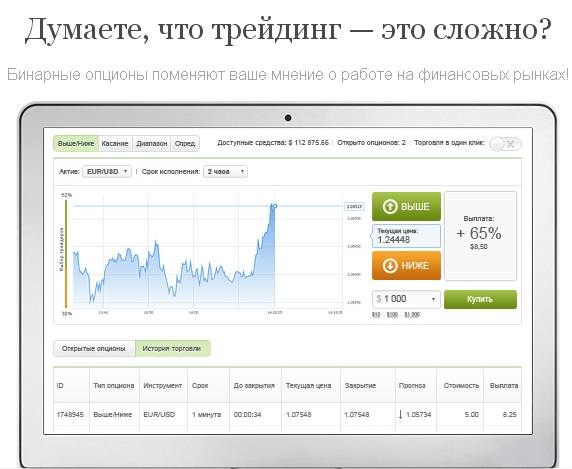
Task: Open the expiry time dropdown showing 2 часа
Action: [225, 171]
